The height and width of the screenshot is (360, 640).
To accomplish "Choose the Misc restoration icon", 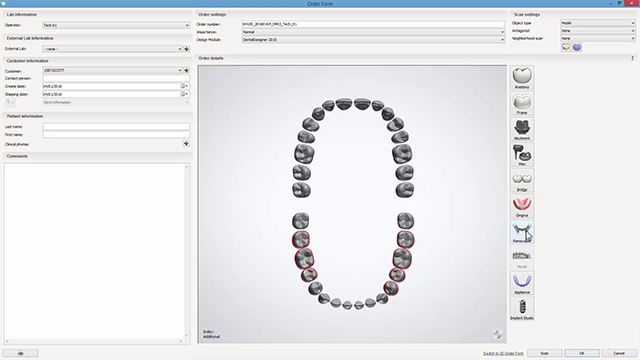I will (522, 155).
